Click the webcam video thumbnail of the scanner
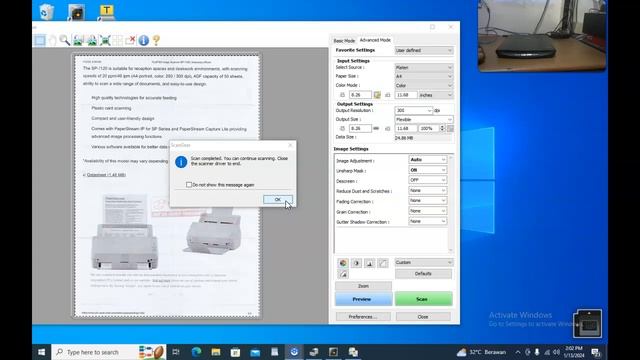Viewport: 640px width, 360px height. pos(542,36)
